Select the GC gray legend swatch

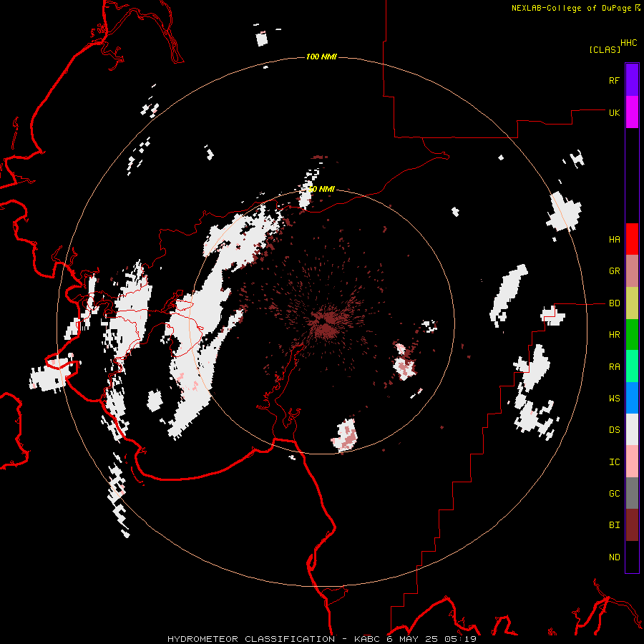click(x=632, y=493)
